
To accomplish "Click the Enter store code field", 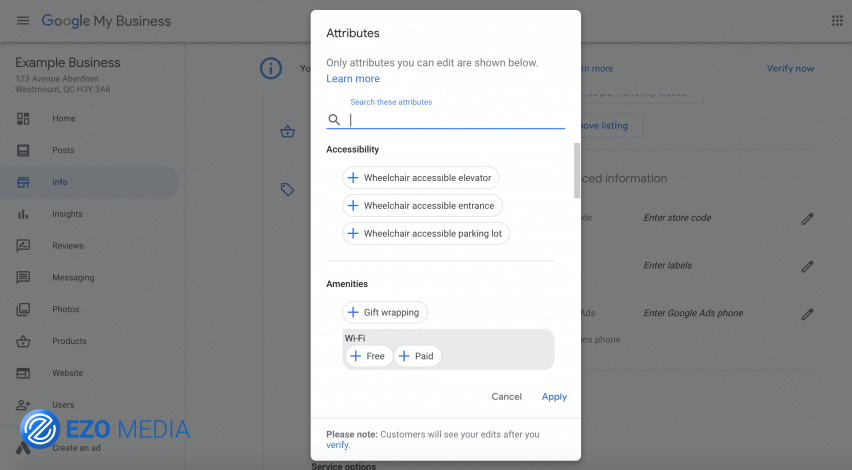I will 677,218.
